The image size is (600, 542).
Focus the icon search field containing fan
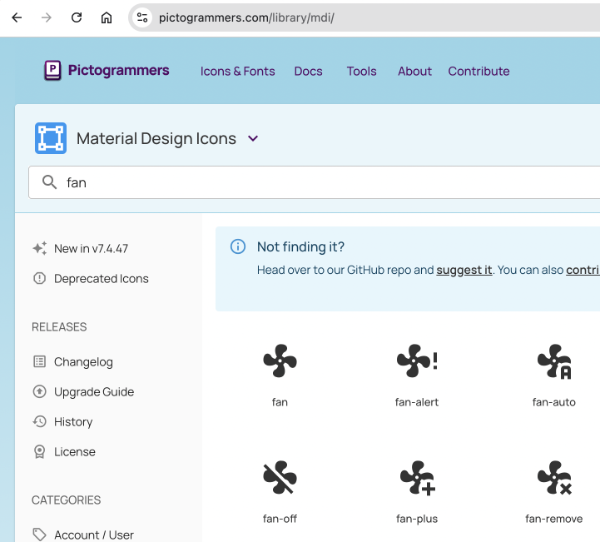click(x=314, y=183)
